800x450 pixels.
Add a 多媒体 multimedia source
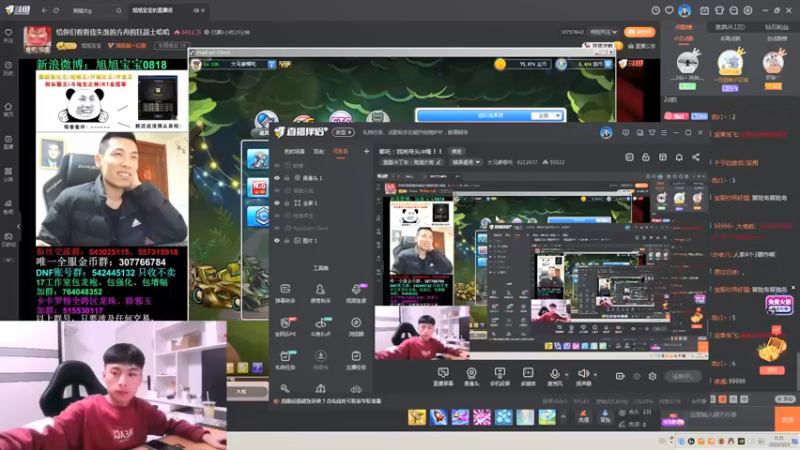(x=528, y=377)
